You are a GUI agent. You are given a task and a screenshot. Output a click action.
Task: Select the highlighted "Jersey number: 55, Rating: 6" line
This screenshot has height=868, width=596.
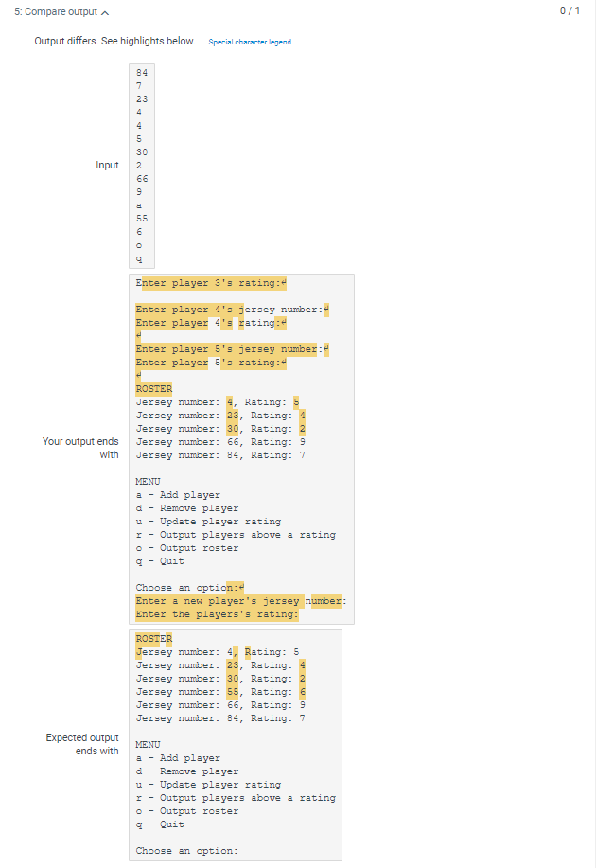(219, 691)
